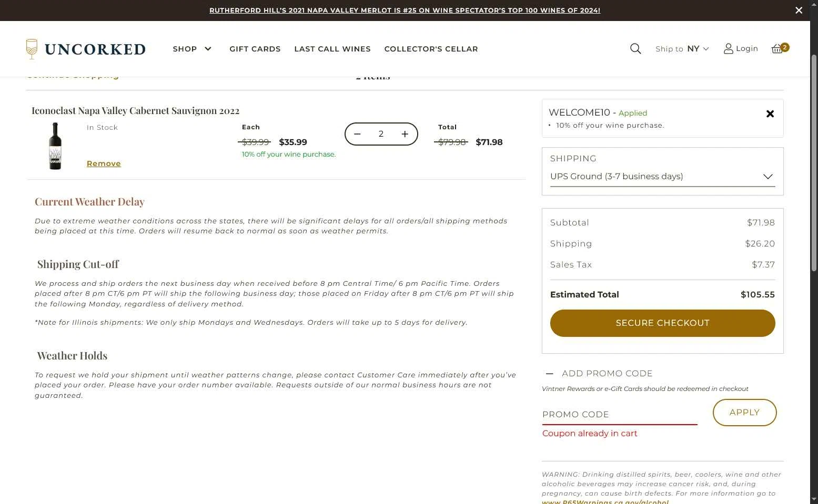818x504 pixels.
Task: Click the Shipping Cut-off heading
Action: tap(78, 264)
